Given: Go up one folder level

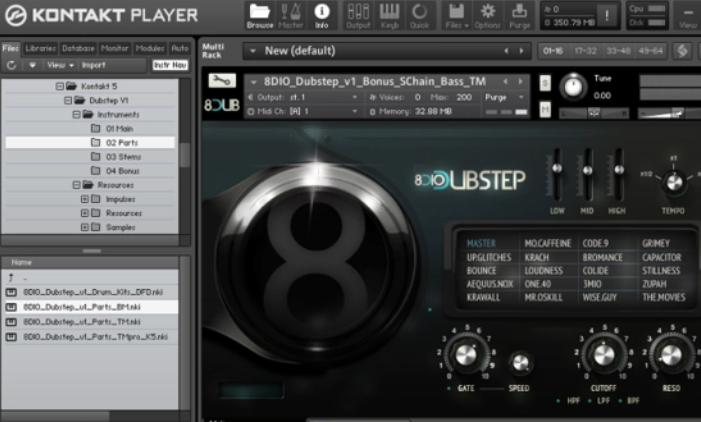Looking at the screenshot, I should [11, 278].
